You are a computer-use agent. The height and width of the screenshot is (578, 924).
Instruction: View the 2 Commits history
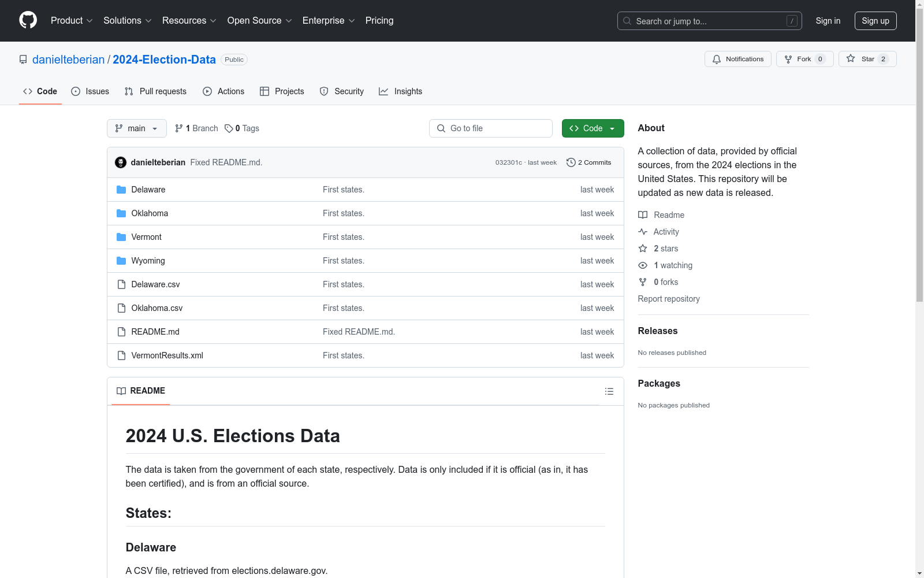click(x=589, y=162)
